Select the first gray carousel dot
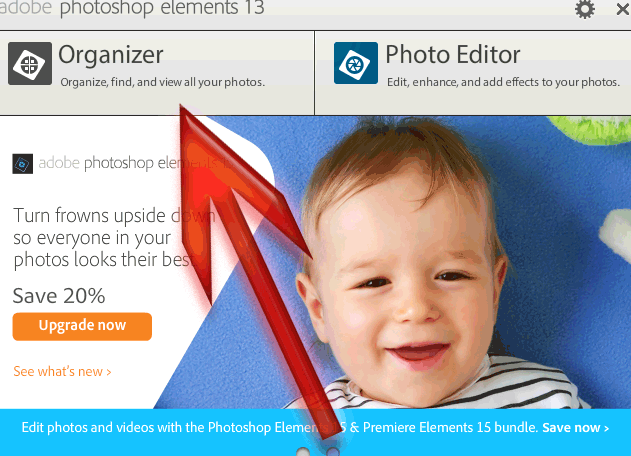Image resolution: width=631 pixels, height=456 pixels. pos(303,452)
